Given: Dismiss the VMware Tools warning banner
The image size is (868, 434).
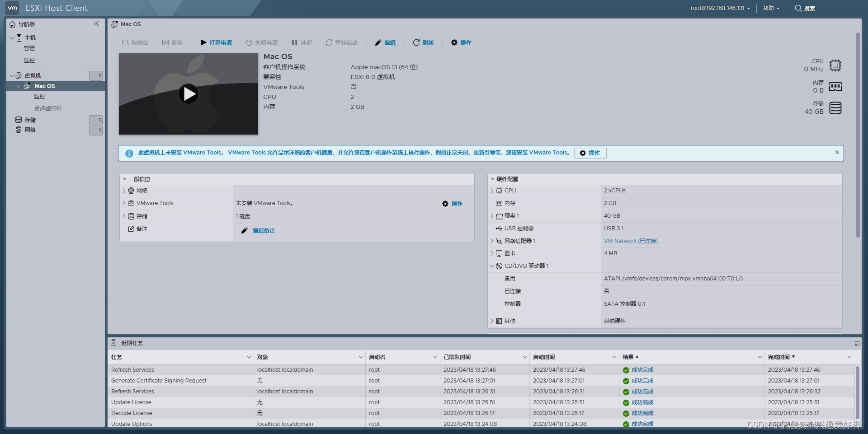Looking at the screenshot, I should point(837,152).
